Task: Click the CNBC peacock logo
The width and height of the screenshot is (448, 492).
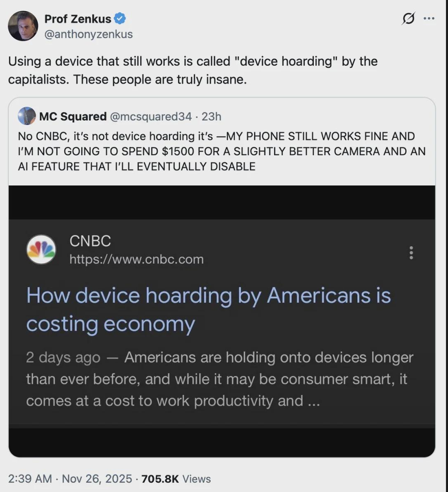Action: pyautogui.click(x=41, y=250)
